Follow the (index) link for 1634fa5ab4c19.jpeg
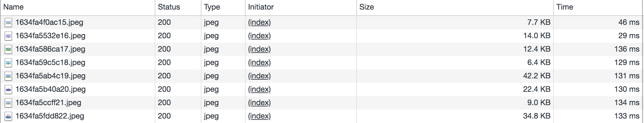The width and height of the screenshot is (644, 123). coord(259,76)
